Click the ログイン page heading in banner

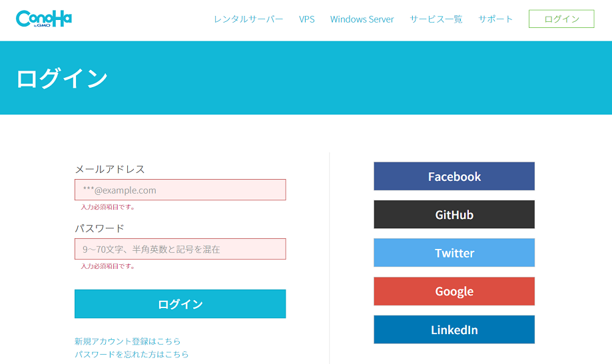point(62,78)
